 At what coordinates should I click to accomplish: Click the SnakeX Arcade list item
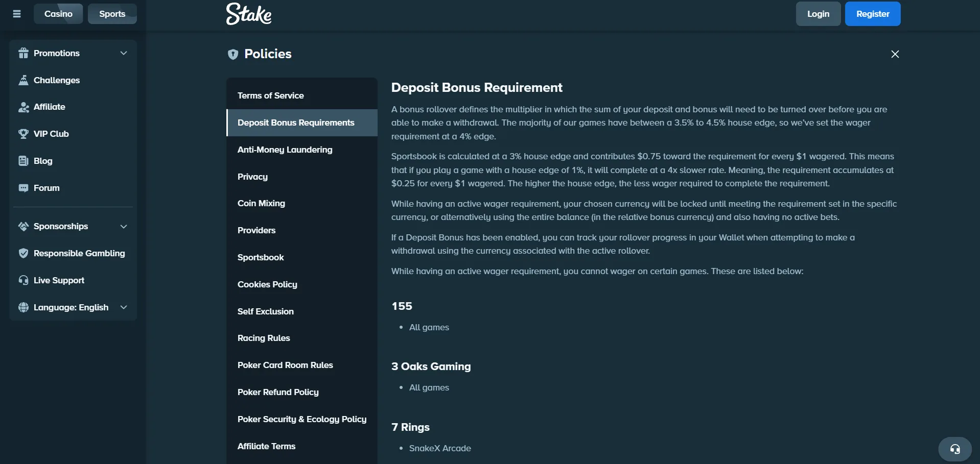[440, 448]
